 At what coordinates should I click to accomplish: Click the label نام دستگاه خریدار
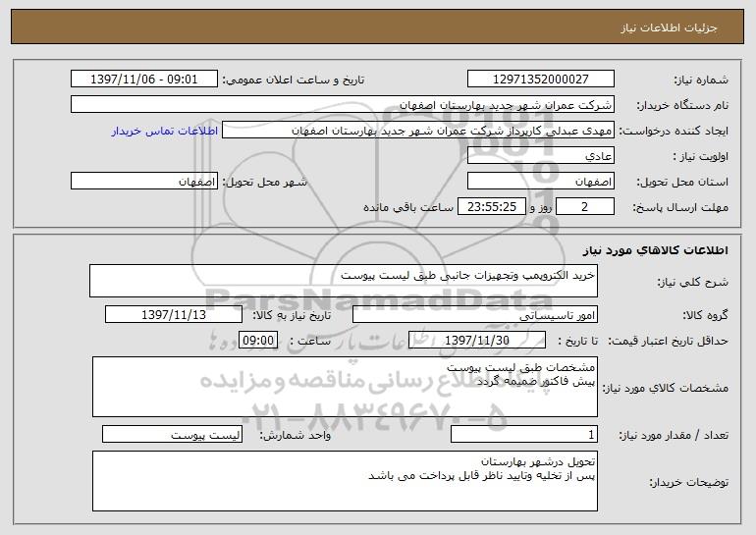pos(682,106)
